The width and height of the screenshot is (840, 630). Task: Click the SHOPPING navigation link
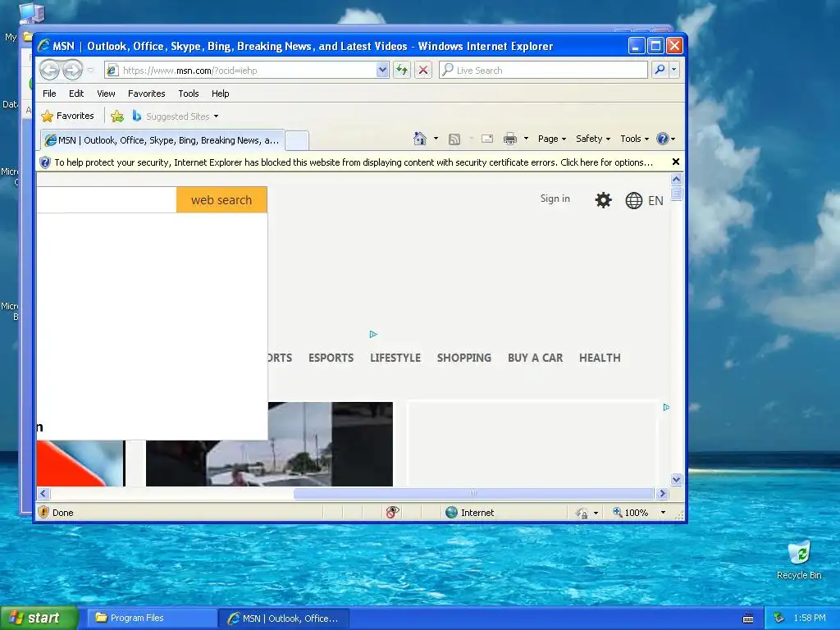pyautogui.click(x=464, y=358)
